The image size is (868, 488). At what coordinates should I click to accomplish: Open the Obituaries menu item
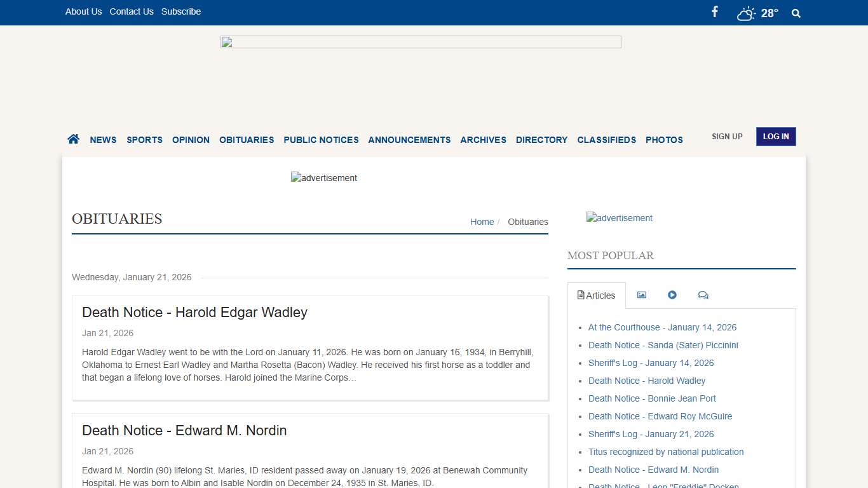(247, 140)
